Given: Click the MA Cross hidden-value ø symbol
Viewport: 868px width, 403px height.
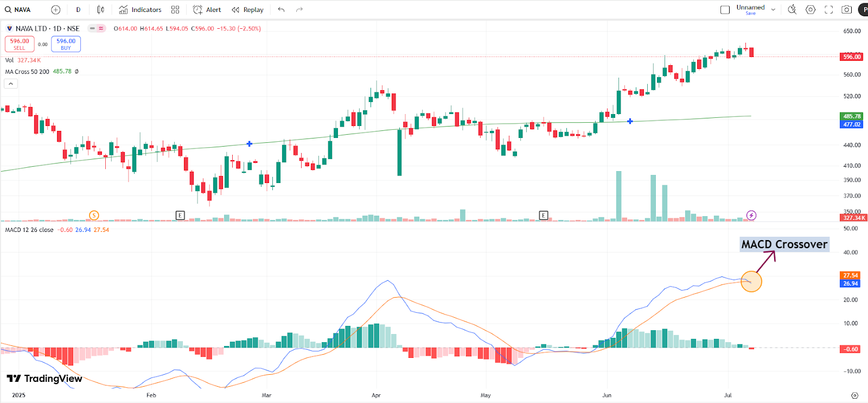Looking at the screenshot, I should tap(76, 72).
